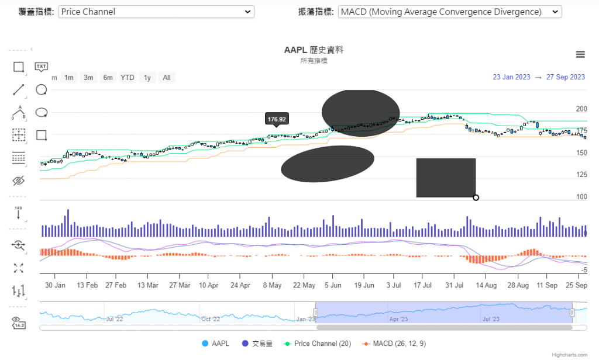Toggle annotations visibility crossed-eye icon
Screen dimensions: 599x364
click(18, 181)
